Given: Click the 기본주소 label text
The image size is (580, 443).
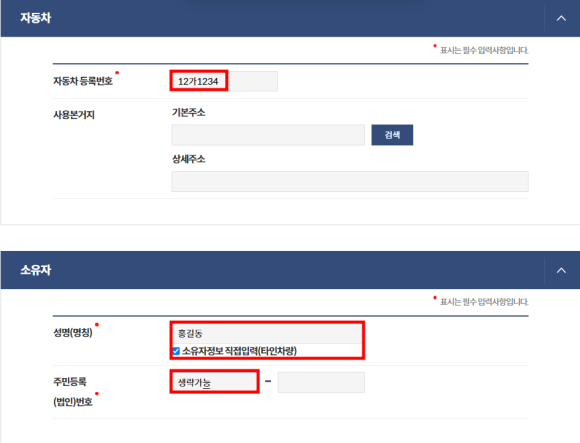Looking at the screenshot, I should (x=188, y=112).
